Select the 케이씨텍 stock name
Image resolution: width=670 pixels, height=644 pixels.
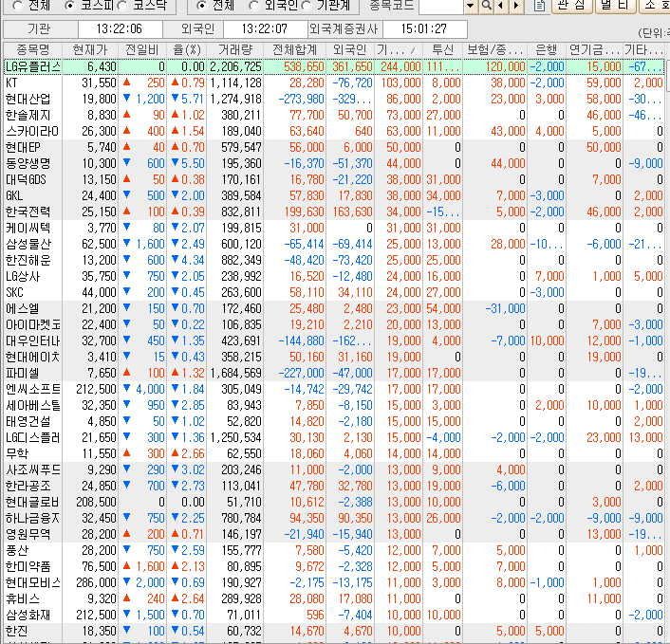pos(28,228)
